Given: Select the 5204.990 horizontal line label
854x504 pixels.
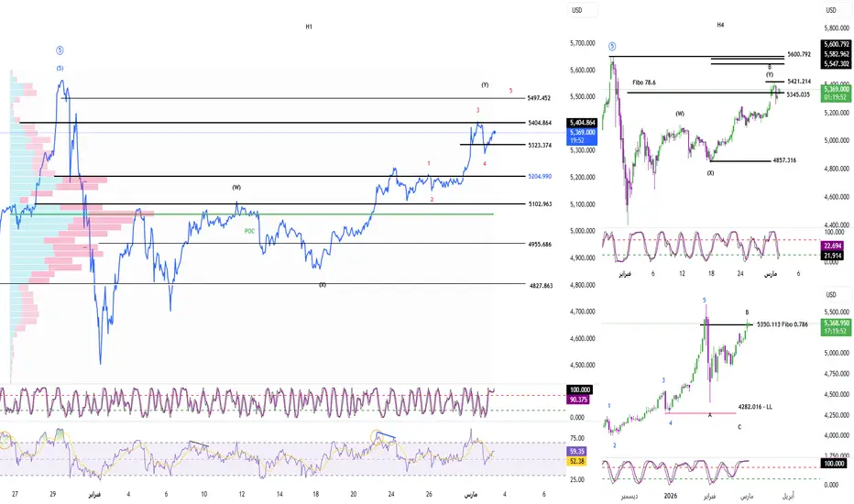Looking at the screenshot, I should [x=540, y=177].
